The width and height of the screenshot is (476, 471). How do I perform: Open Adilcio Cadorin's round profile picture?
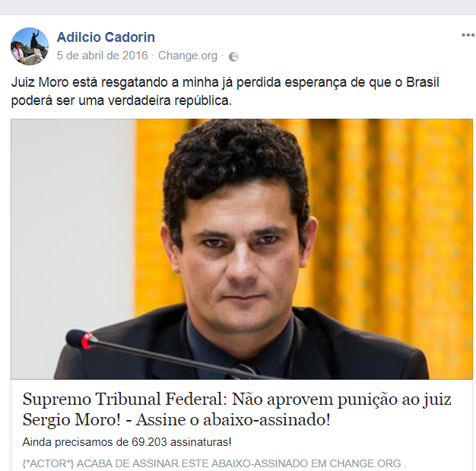[30, 46]
